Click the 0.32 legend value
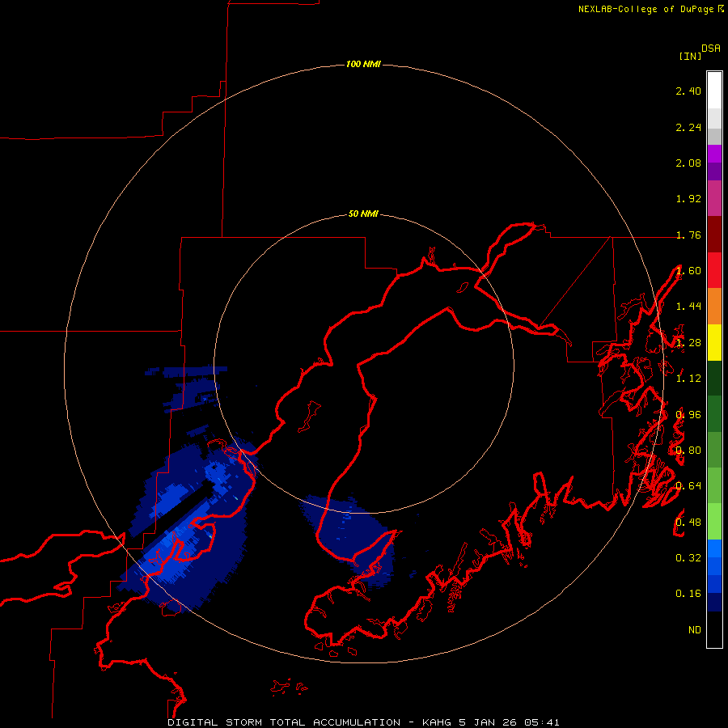728x728 pixels. (688, 557)
